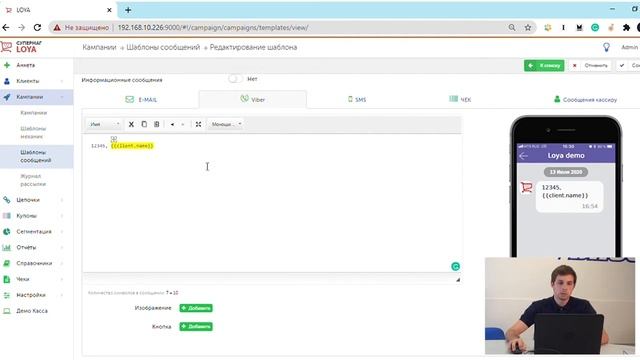Click the green К списку button
The image size is (640, 360).
(544, 65)
